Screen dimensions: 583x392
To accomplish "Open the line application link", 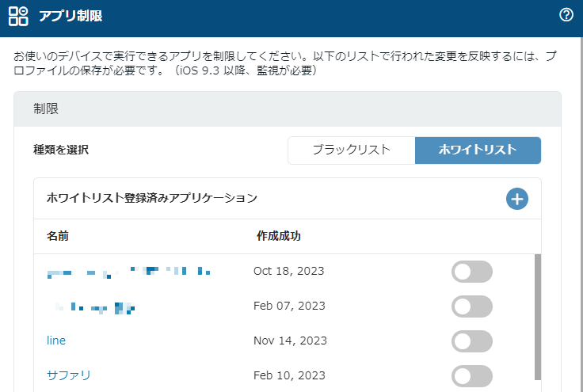I will coord(56,341).
